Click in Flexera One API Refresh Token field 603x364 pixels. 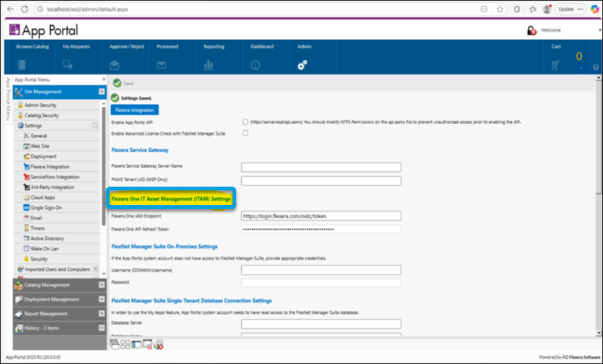point(321,229)
